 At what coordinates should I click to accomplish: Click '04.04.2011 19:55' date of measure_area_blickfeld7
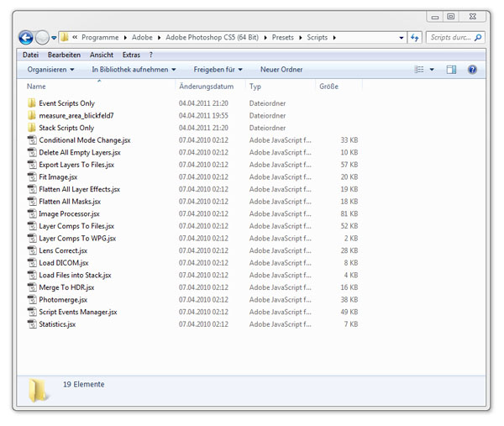[203, 115]
